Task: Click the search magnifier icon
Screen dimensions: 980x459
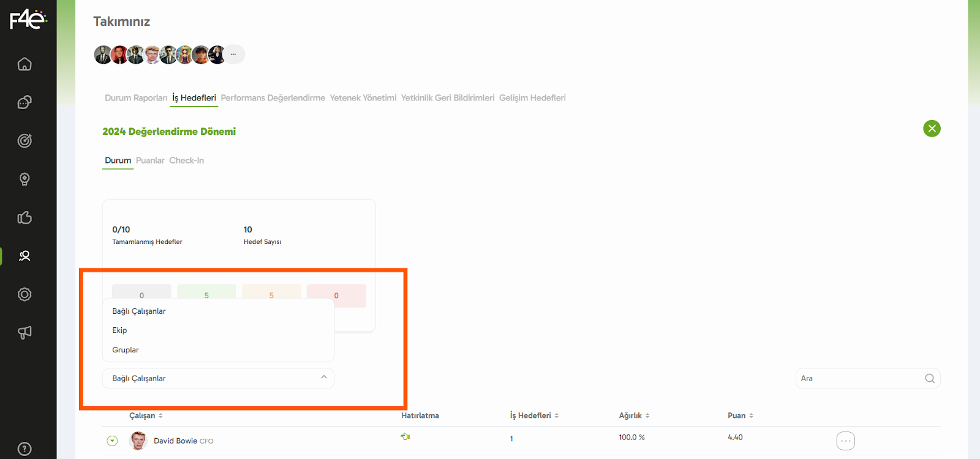Action: [929, 379]
